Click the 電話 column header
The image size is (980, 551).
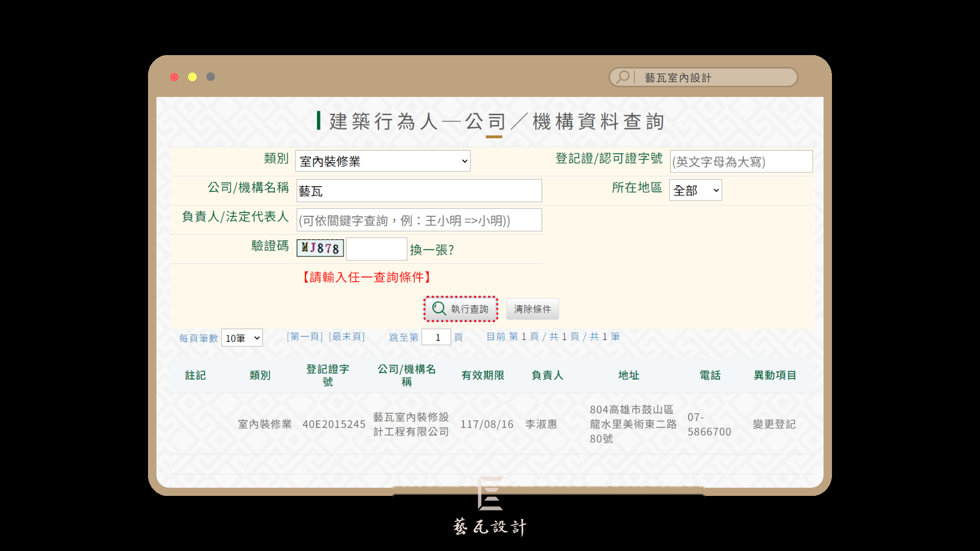click(x=710, y=375)
